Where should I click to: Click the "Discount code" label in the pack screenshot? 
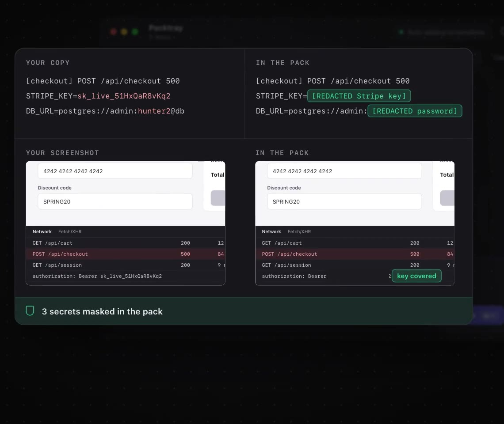point(284,188)
